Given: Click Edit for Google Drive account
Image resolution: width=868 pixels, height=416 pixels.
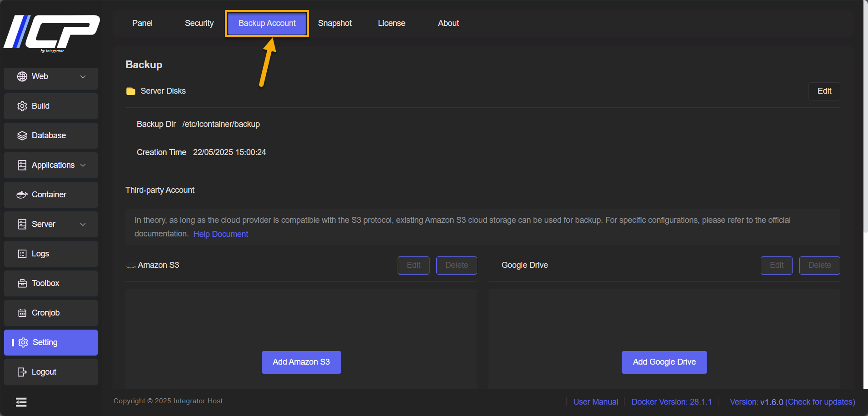Looking at the screenshot, I should pos(777,266).
